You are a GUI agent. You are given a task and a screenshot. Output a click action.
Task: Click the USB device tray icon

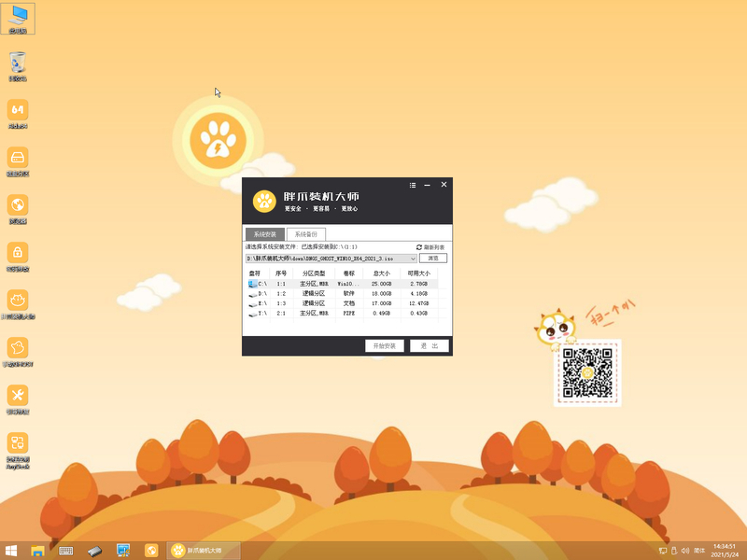tap(674, 551)
